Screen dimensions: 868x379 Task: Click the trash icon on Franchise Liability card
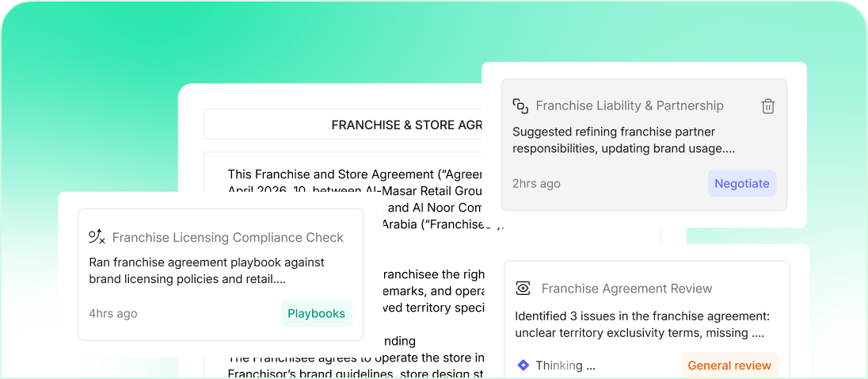coord(767,106)
